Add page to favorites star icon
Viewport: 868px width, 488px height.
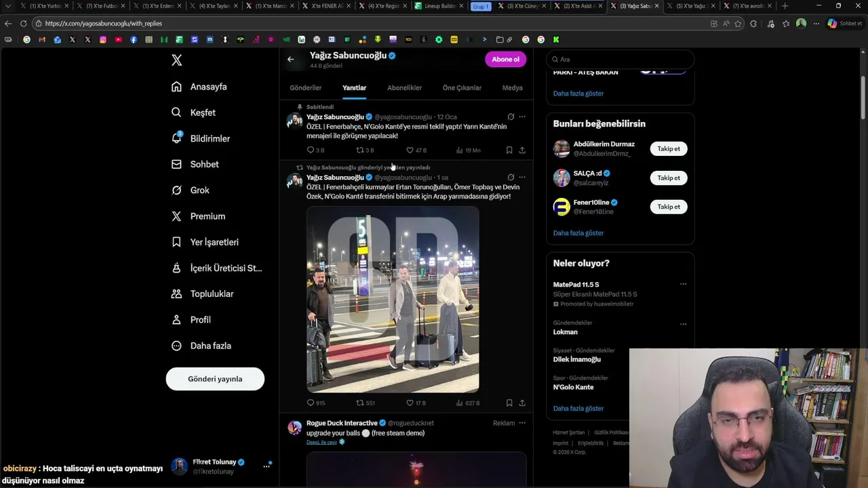pyautogui.click(x=738, y=23)
